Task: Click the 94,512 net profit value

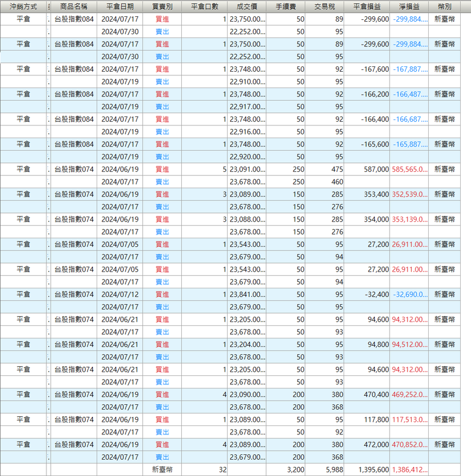Action: click(x=409, y=344)
